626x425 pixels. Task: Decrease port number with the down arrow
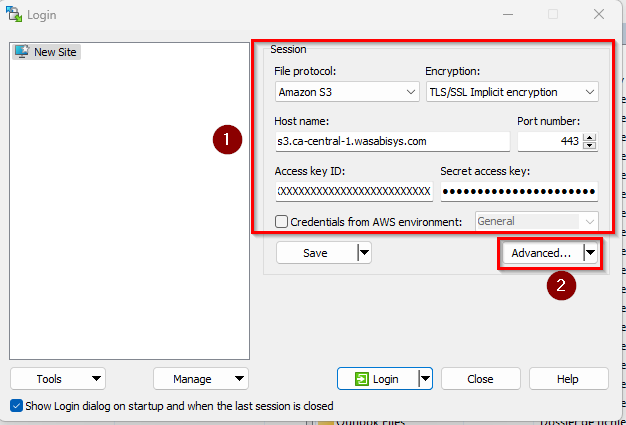[590, 145]
